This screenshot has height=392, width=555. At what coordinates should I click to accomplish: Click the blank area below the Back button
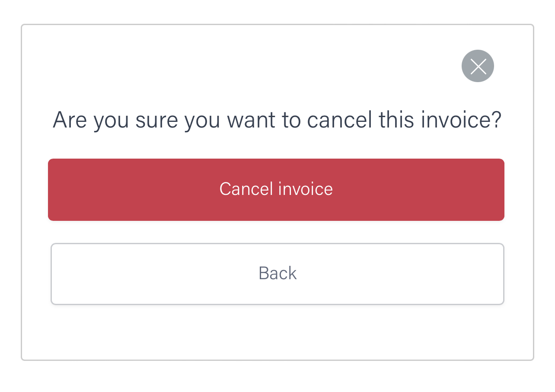click(x=277, y=332)
